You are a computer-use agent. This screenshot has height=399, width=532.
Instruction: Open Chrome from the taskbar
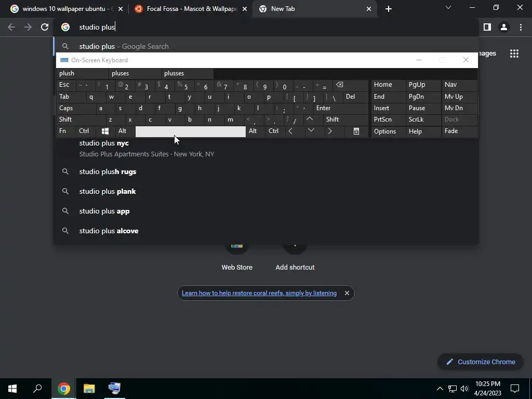click(63, 389)
